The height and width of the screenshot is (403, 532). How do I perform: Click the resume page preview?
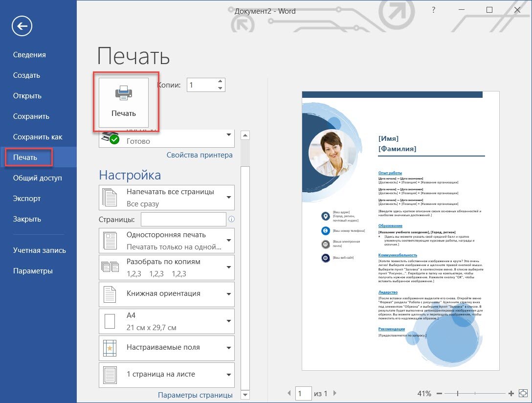click(x=400, y=231)
